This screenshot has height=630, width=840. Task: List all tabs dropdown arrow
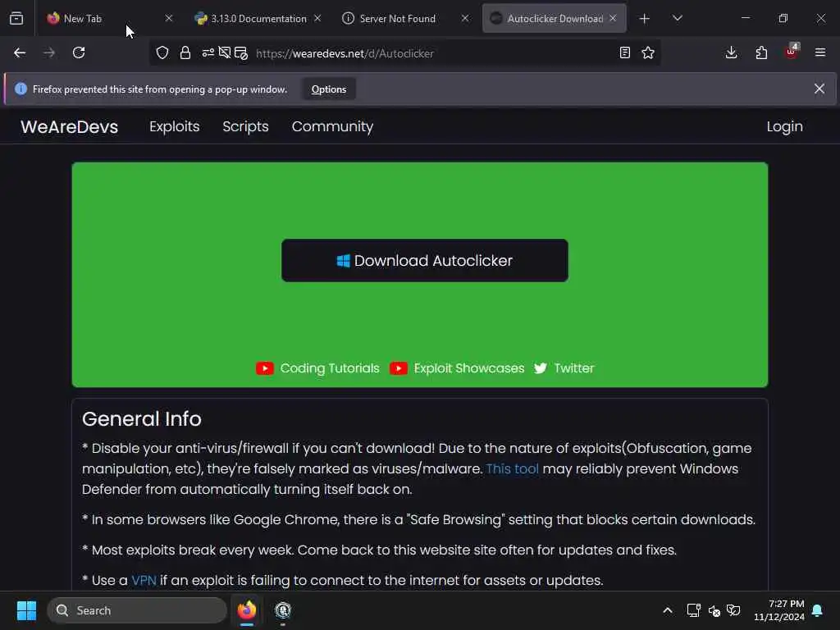677,18
